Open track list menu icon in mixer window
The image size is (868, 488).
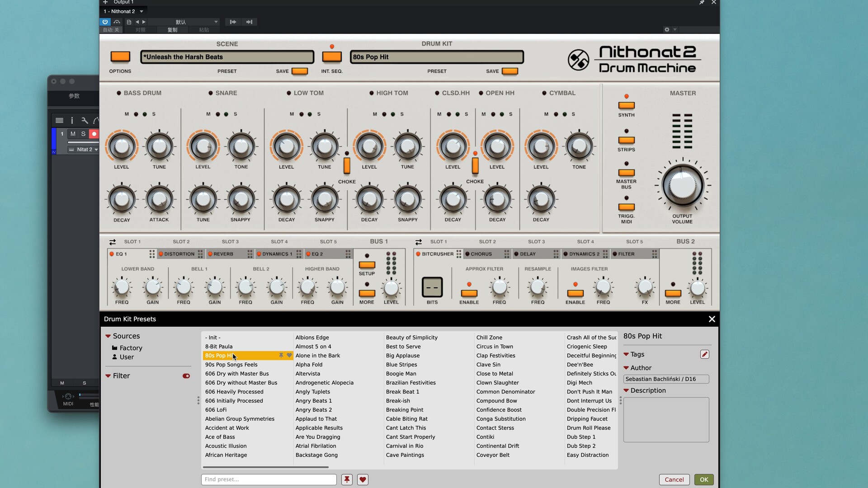[59, 121]
